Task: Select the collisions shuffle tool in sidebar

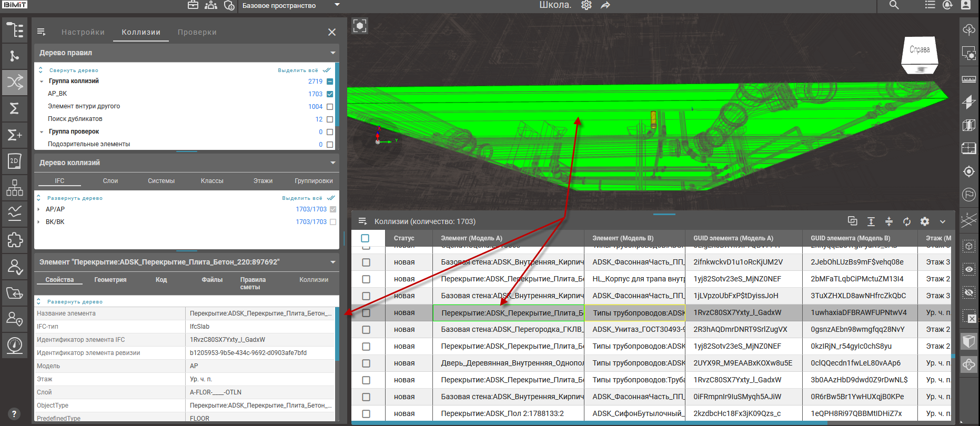Action: 15,82
